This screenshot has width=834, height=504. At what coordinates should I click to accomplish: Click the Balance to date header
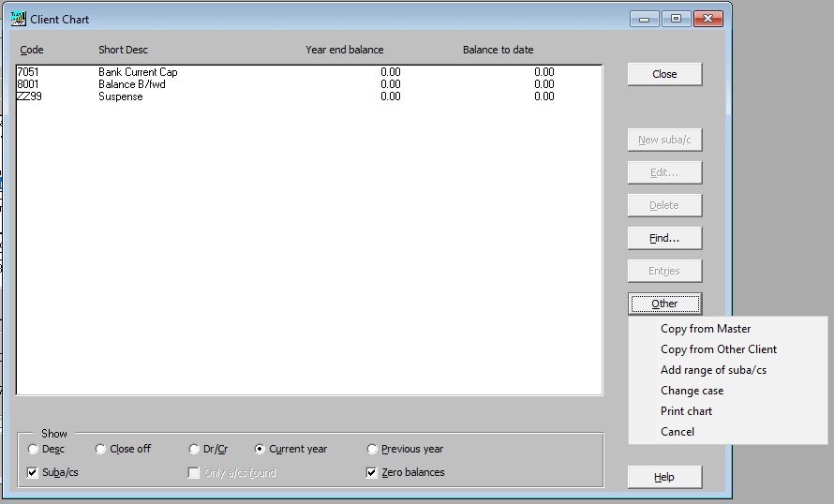(x=498, y=50)
